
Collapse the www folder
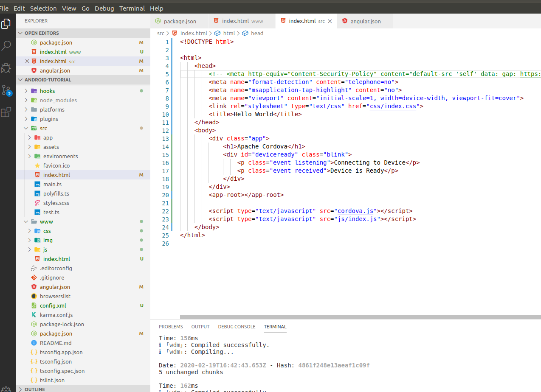[26, 221]
